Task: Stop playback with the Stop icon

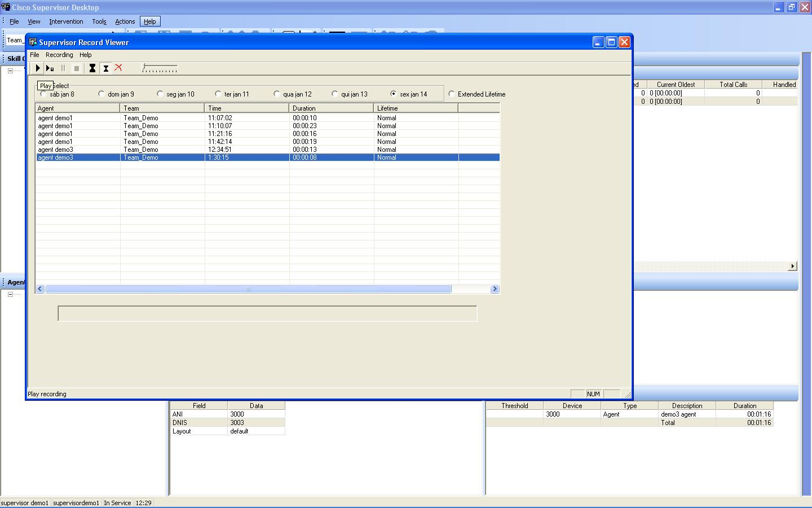Action: 77,68
